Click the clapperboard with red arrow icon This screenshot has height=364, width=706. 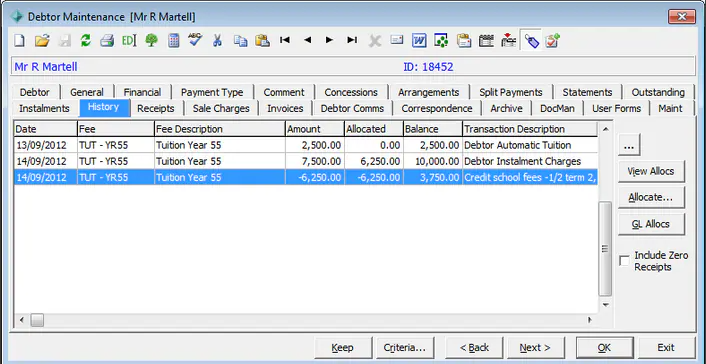tap(508, 40)
